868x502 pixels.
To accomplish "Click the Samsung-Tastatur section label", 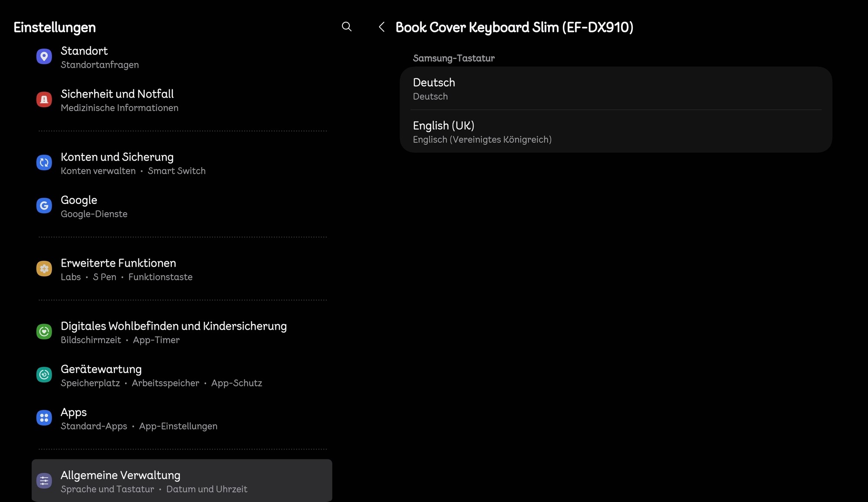I will tap(454, 58).
